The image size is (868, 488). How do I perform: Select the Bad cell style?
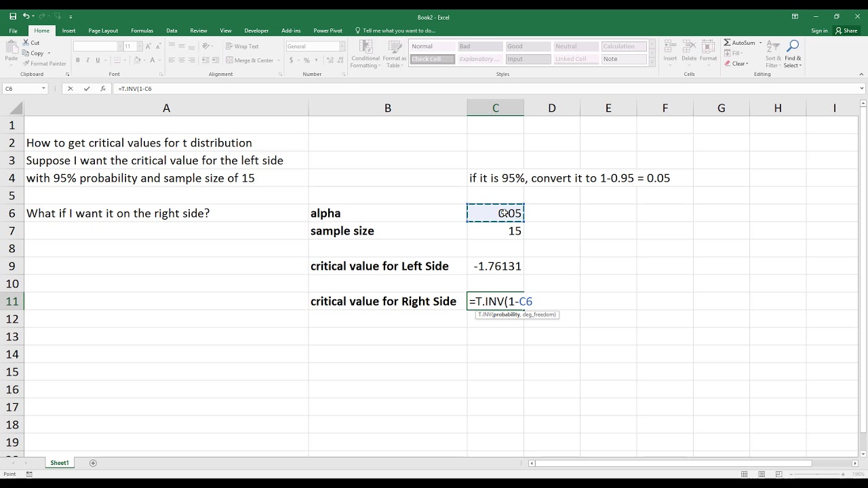(480, 46)
